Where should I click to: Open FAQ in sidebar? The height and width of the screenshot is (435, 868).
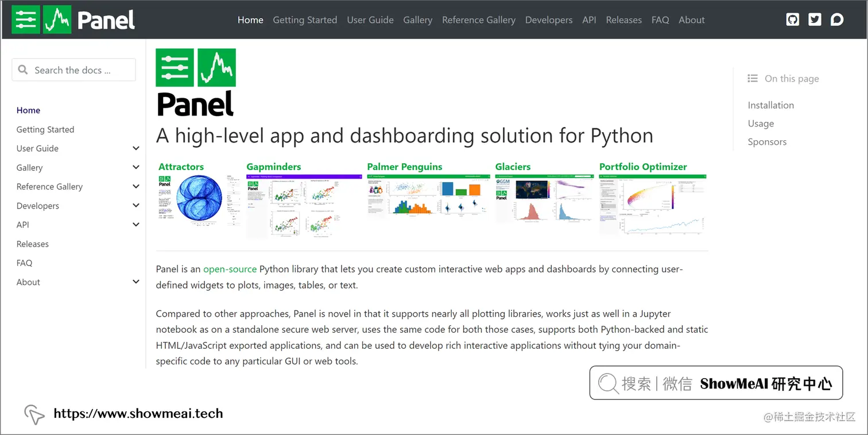[25, 263]
